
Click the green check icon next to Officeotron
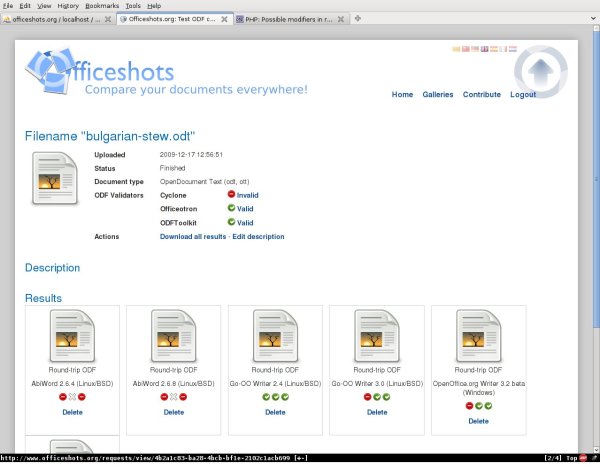pos(231,208)
